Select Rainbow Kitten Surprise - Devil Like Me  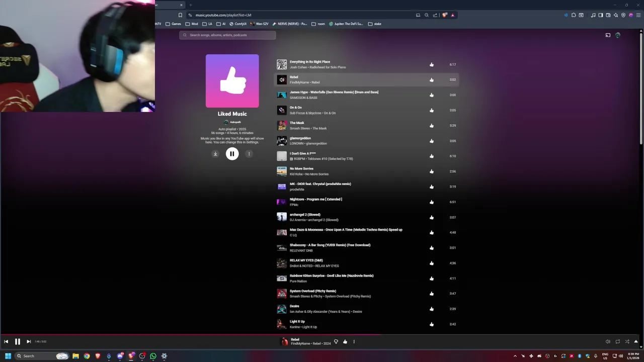[332, 276]
